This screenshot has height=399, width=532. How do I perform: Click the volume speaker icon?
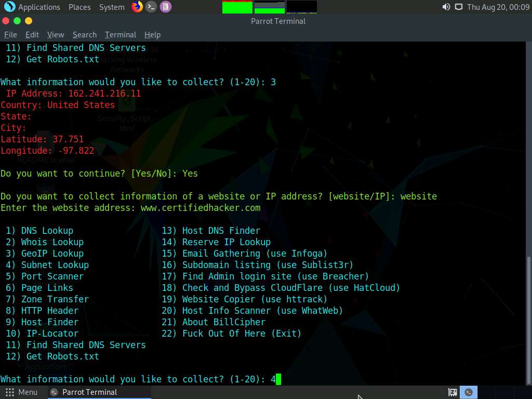click(x=446, y=7)
